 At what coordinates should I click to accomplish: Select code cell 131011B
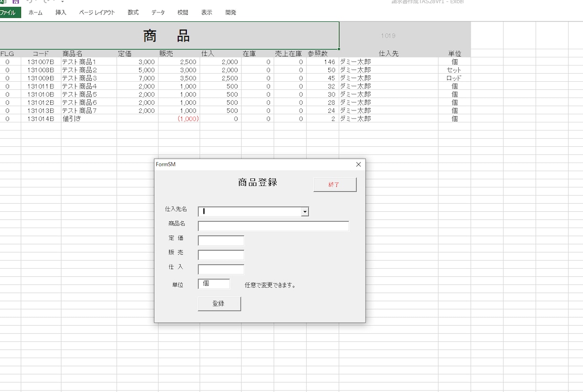41,86
